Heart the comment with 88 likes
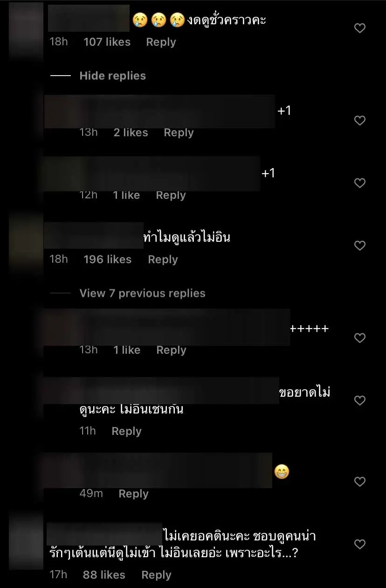 360,544
